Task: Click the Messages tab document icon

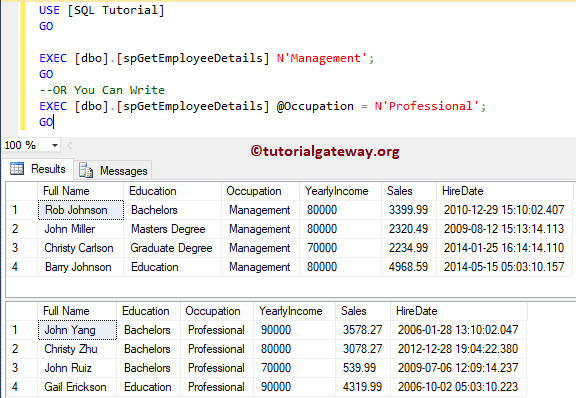Action: coord(86,170)
